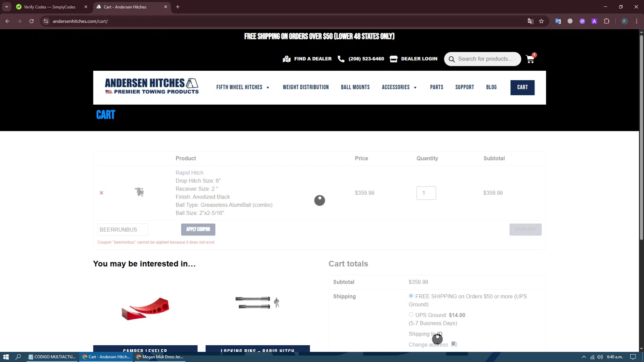Viewport: 644px width, 362px height.
Task: Open the Chrome profile avatar
Action: [624, 21]
